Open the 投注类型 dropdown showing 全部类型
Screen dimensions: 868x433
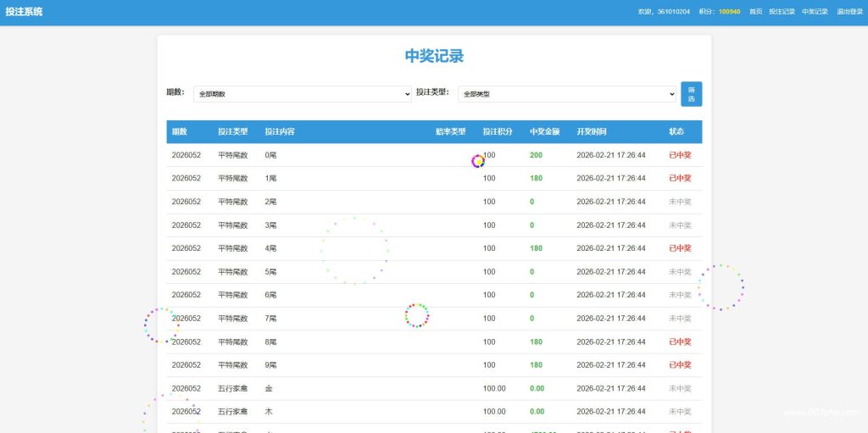tap(567, 94)
